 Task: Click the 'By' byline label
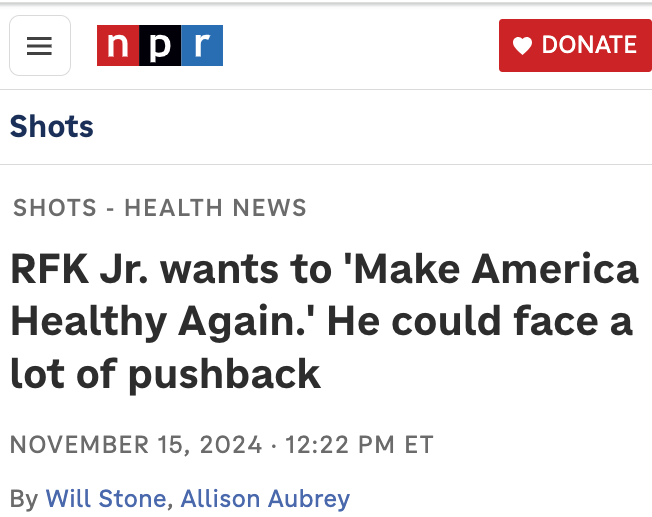[x=24, y=499]
